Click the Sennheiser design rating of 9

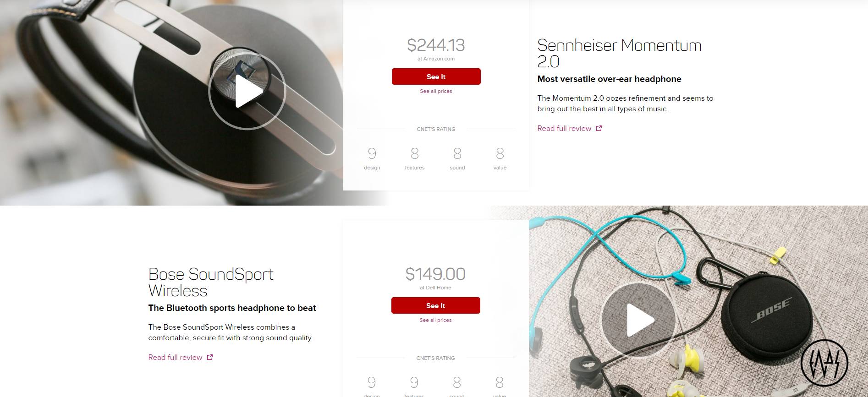point(372,153)
